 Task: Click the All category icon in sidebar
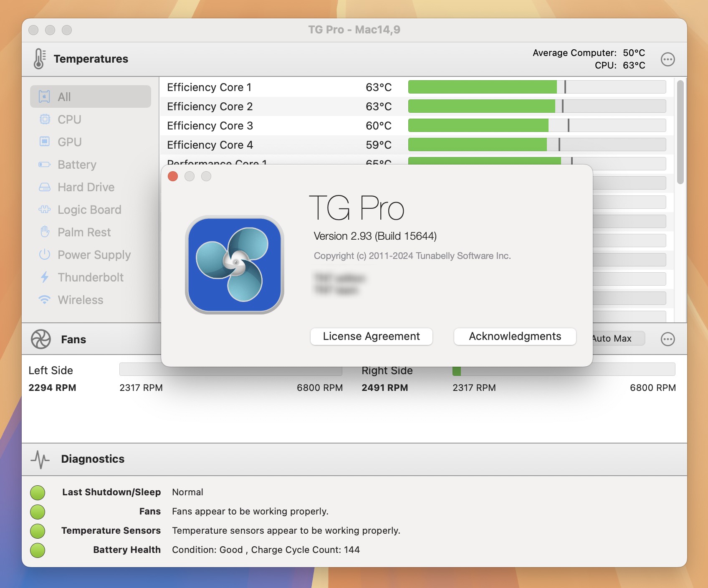click(44, 96)
